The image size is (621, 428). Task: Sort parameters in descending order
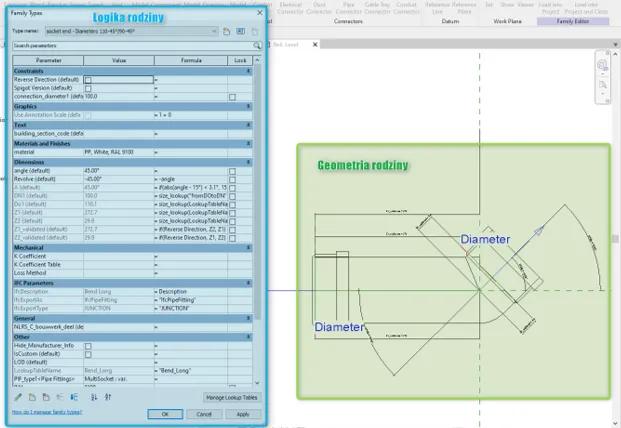[107, 397]
